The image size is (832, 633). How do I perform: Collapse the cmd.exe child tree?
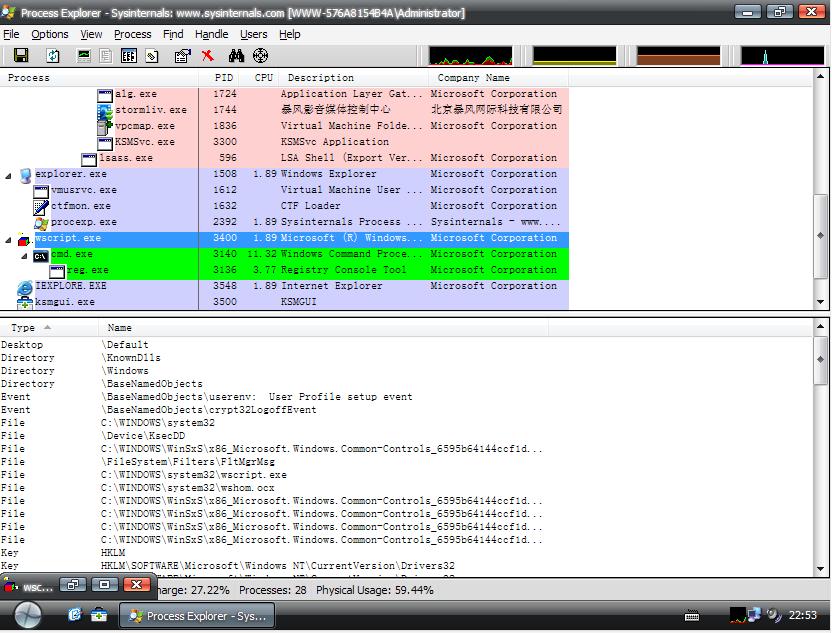pos(25,255)
